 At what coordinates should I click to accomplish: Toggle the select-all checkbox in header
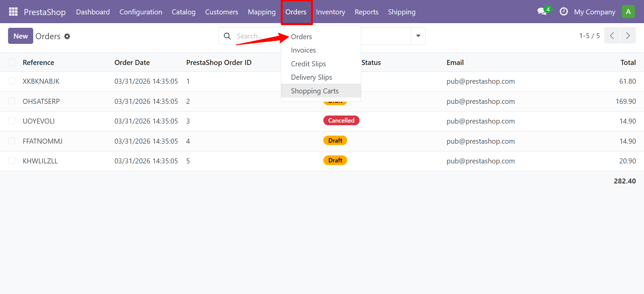coord(12,62)
